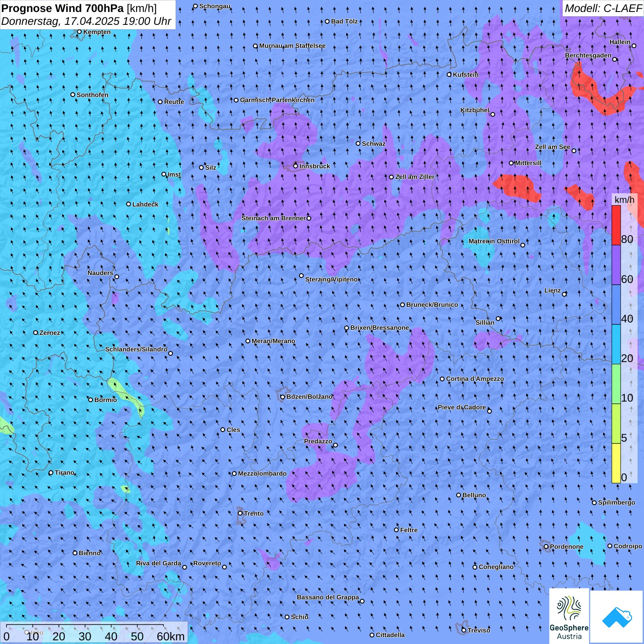Click the Bormio town label
This screenshot has width=644, height=644.
pos(105,400)
